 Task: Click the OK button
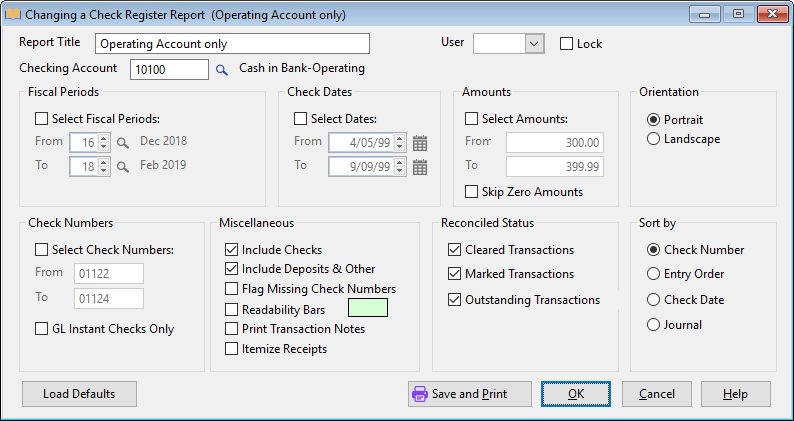pos(576,394)
